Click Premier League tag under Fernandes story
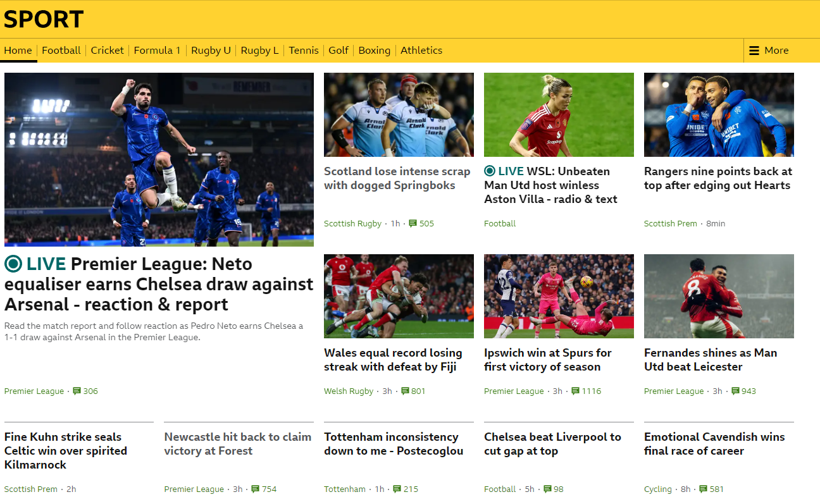The height and width of the screenshot is (504, 820). pyautogui.click(x=674, y=391)
